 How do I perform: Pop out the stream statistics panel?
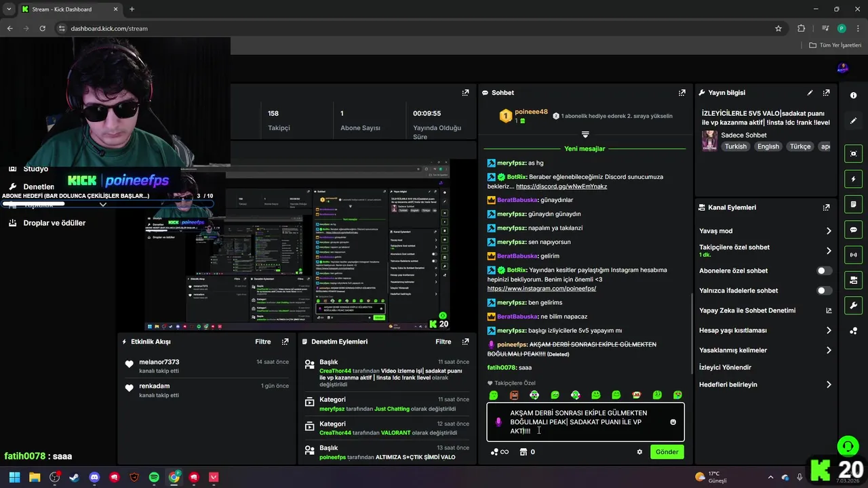click(465, 93)
